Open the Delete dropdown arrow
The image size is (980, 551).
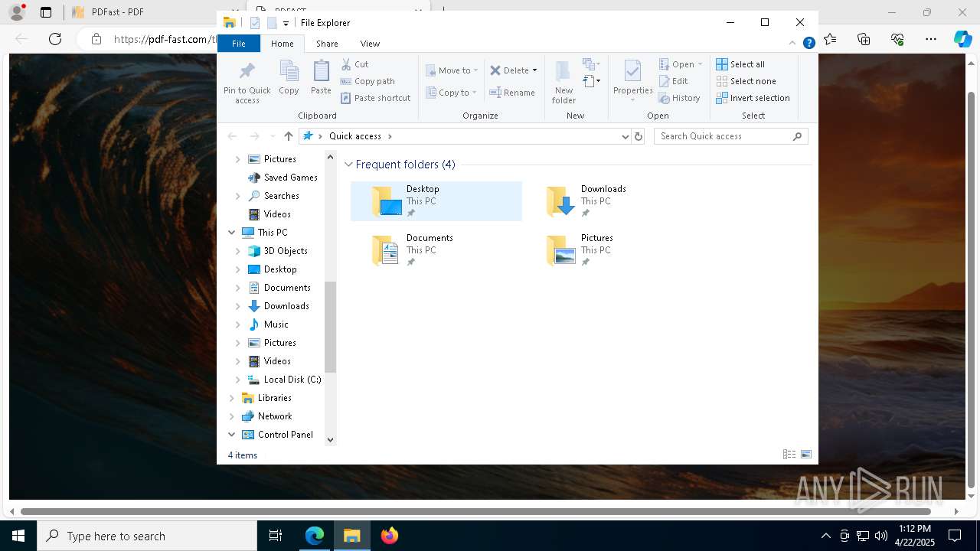tap(534, 70)
